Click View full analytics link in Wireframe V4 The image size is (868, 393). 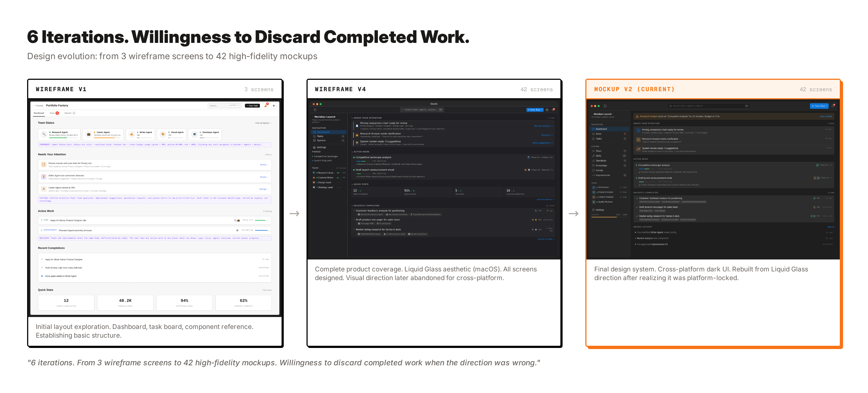(x=545, y=199)
